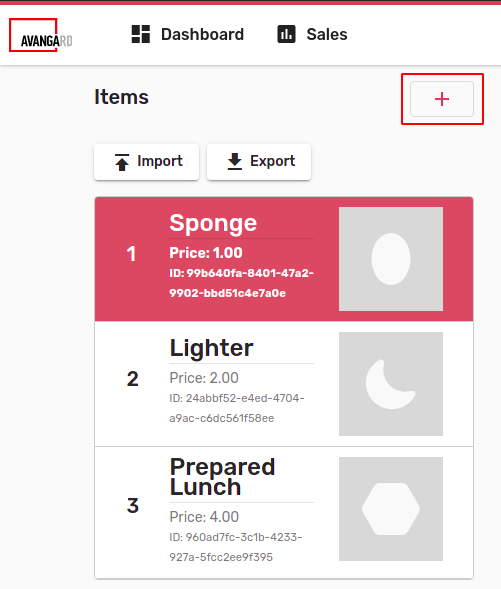Click the upload arrow icon on Import

coord(122,162)
